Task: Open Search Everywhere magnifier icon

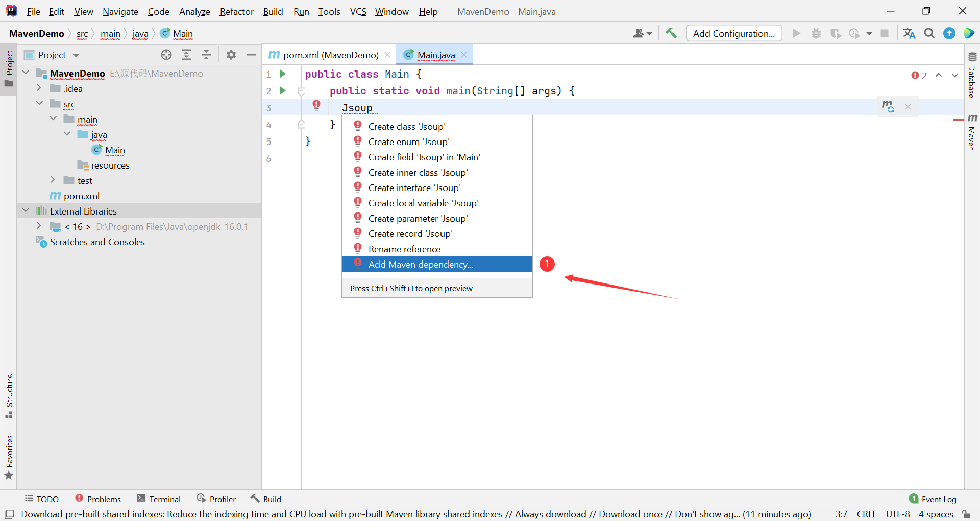Action: (x=929, y=33)
